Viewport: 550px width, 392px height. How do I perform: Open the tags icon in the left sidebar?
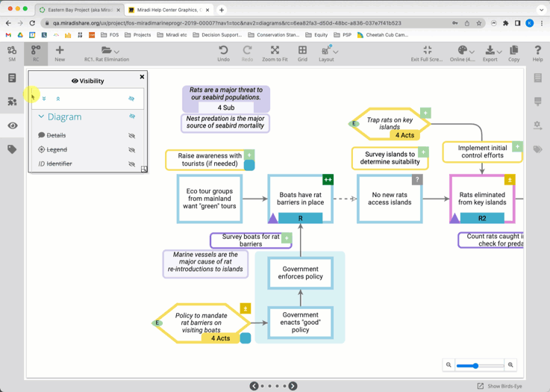[x=12, y=149]
